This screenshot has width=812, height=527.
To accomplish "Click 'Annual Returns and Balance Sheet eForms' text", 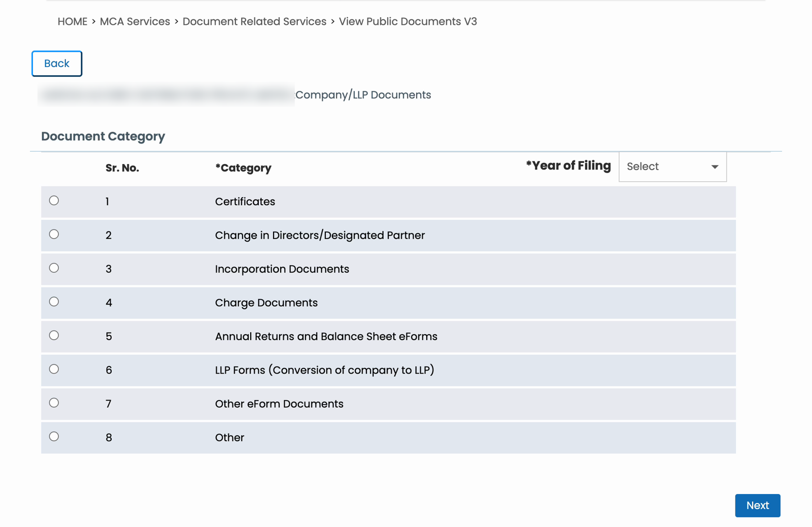I will coord(326,336).
